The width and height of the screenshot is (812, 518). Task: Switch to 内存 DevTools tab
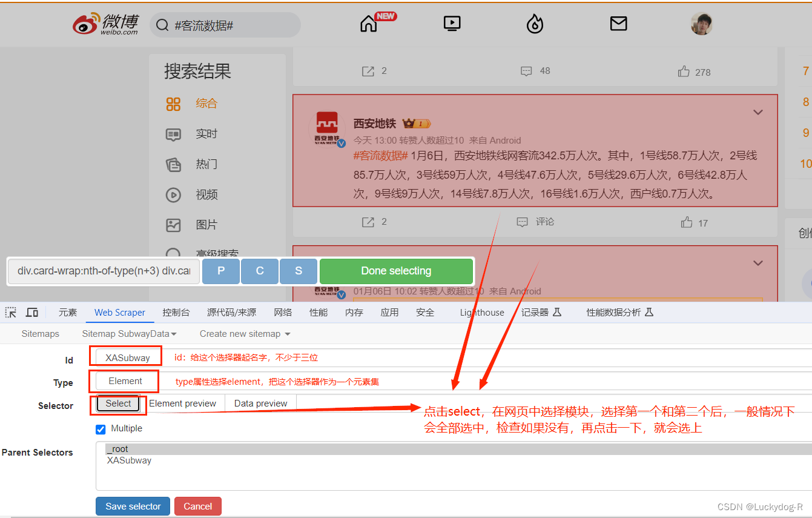coord(354,313)
